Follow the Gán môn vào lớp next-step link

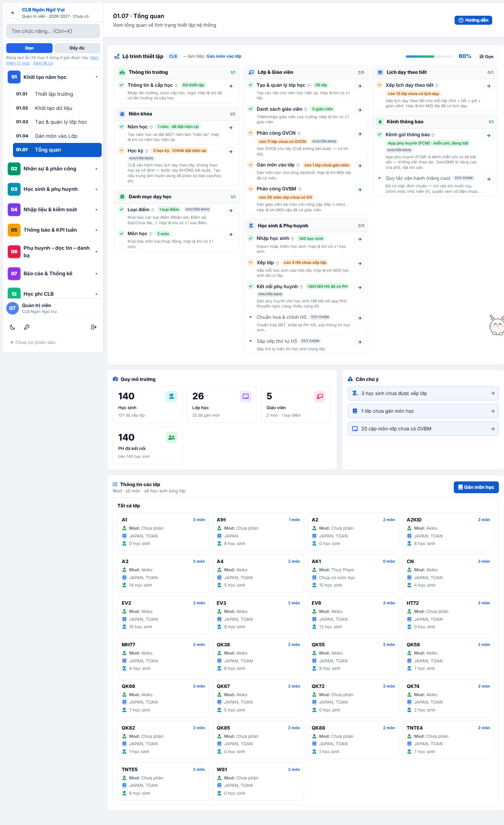[x=224, y=57]
